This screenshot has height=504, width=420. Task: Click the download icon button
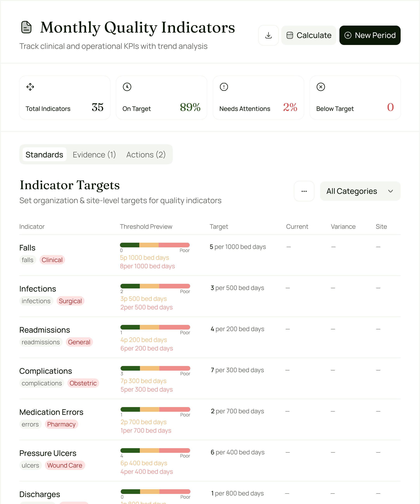coord(268,35)
